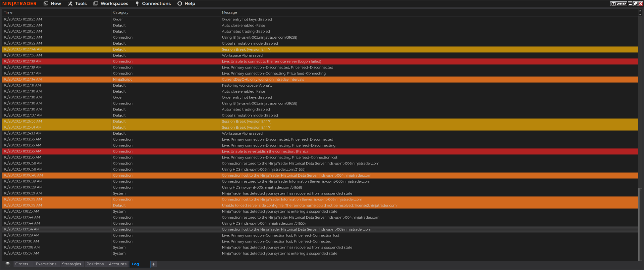Open the New menu
The width and height of the screenshot is (644, 270).
coord(52,4)
